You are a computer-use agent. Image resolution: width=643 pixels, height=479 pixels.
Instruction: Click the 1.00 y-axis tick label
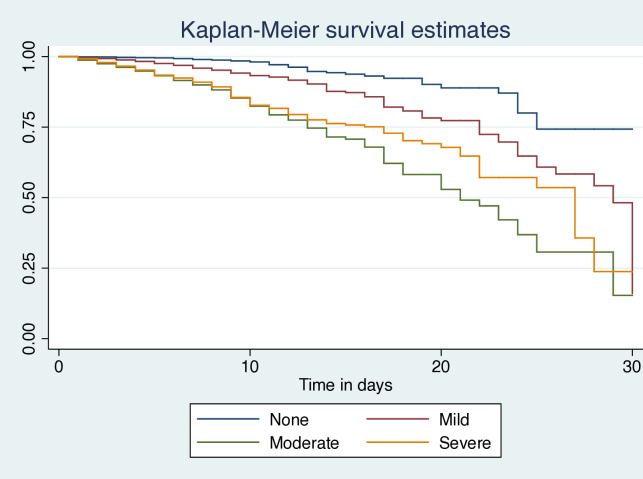pyautogui.click(x=29, y=56)
